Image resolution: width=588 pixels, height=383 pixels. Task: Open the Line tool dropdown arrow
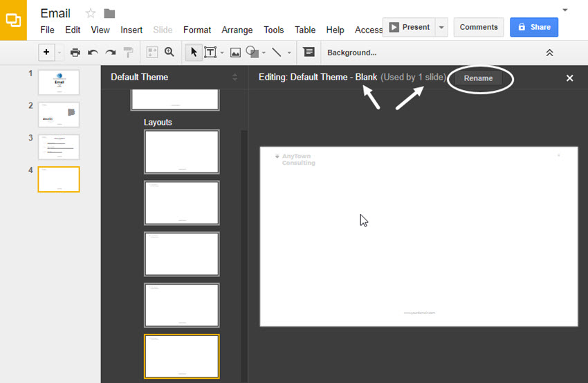click(x=289, y=53)
